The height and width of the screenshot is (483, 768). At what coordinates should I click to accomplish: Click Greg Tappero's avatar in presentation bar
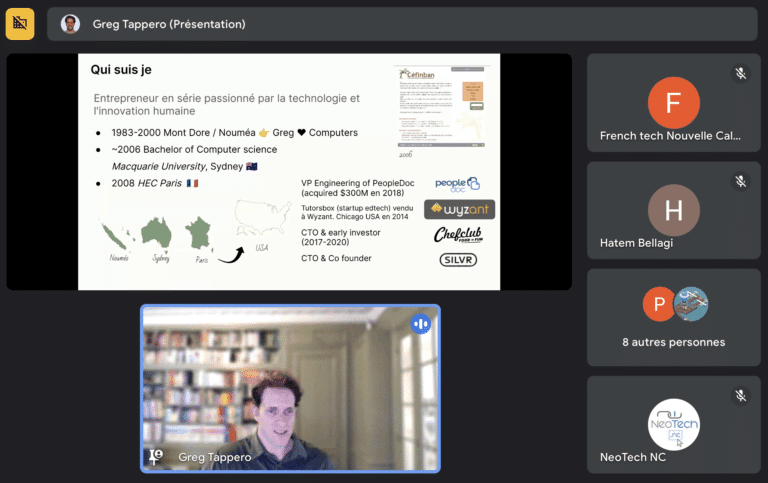[x=70, y=24]
